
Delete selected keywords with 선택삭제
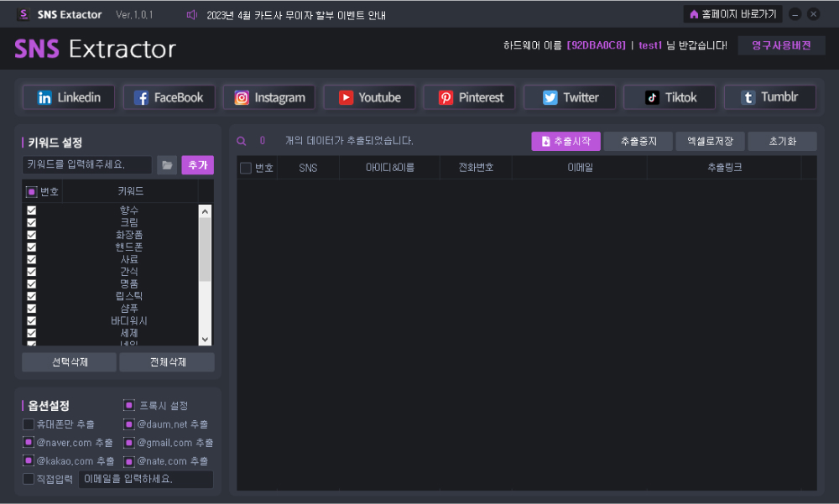[x=69, y=362]
